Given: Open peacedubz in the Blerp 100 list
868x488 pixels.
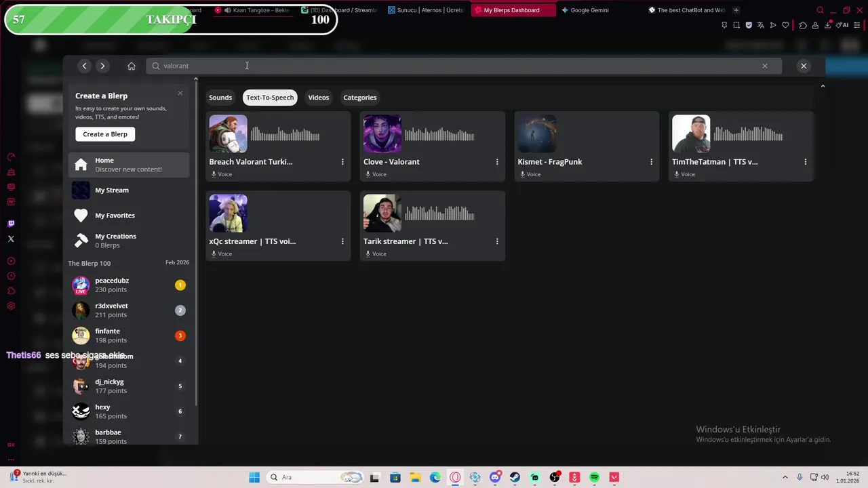Looking at the screenshot, I should click(129, 285).
